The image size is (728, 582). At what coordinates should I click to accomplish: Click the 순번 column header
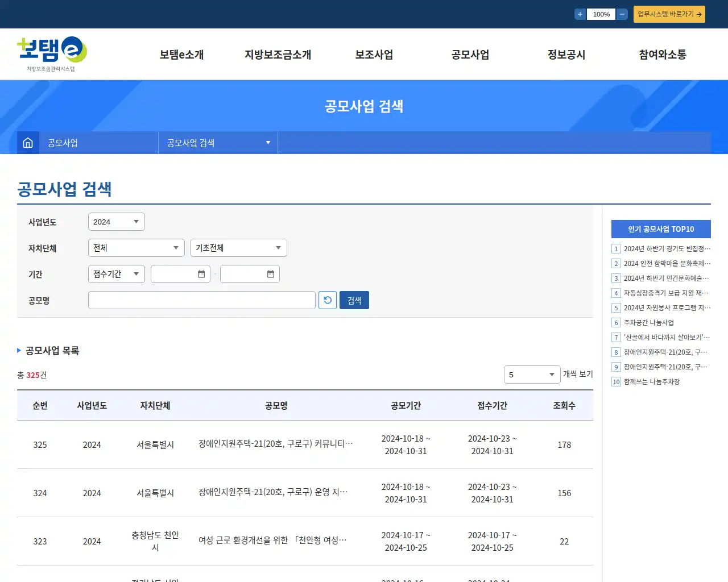click(40, 405)
